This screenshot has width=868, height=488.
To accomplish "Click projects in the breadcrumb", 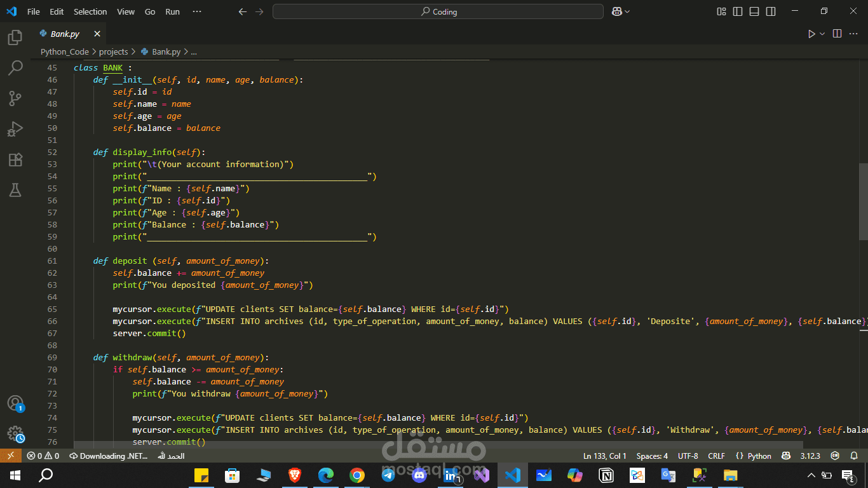I will click(x=113, y=52).
